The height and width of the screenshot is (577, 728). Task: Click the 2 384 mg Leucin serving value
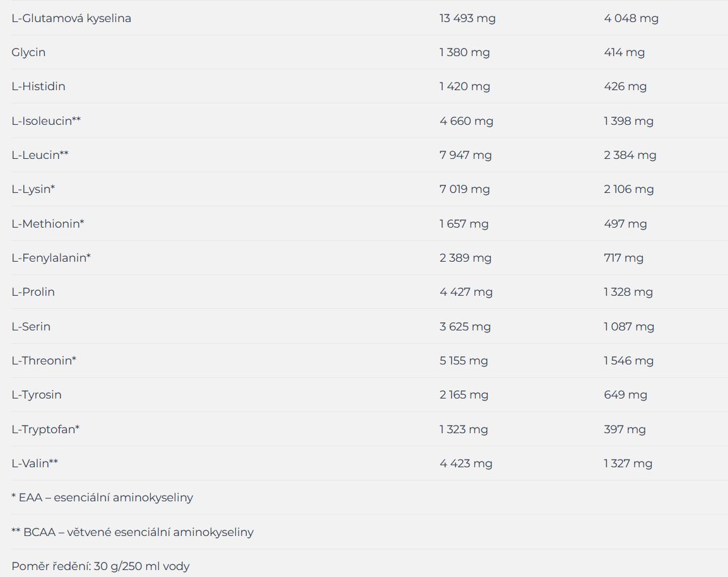point(630,155)
